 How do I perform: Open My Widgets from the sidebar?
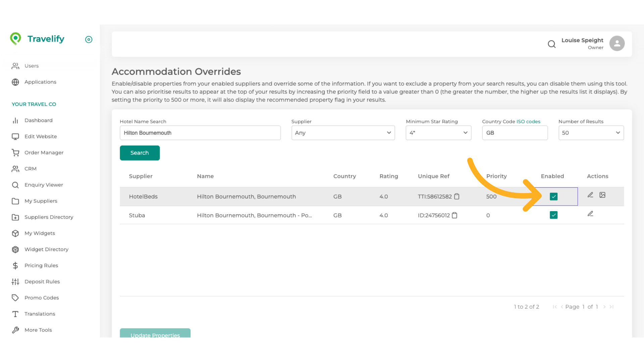click(40, 233)
